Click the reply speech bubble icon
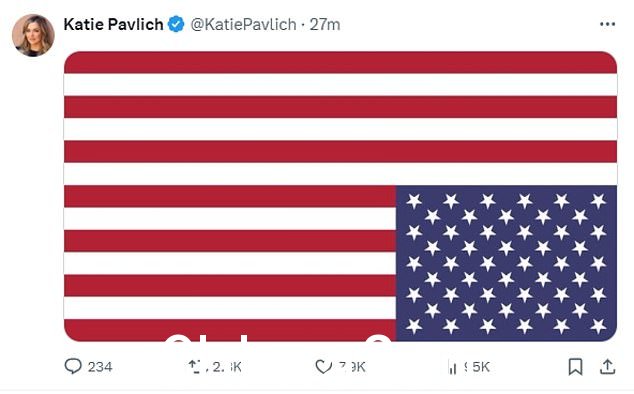Image resolution: width=634 pixels, height=394 pixels. pos(73,366)
